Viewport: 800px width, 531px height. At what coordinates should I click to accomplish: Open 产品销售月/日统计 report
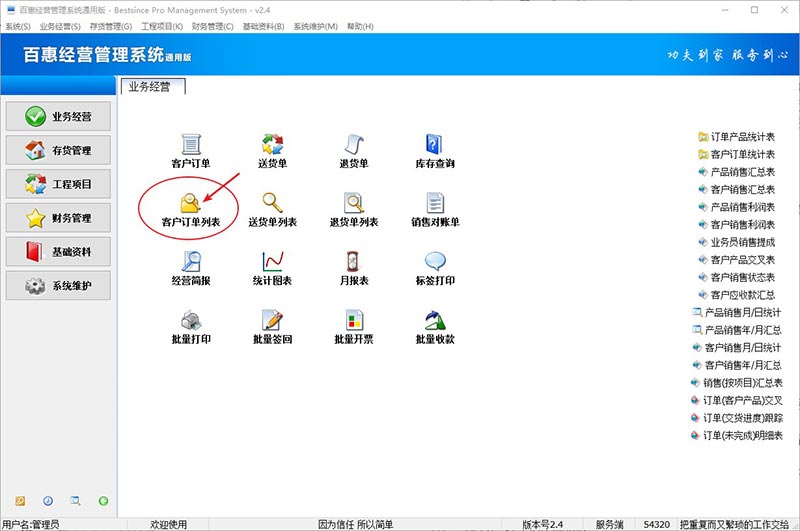tap(736, 312)
